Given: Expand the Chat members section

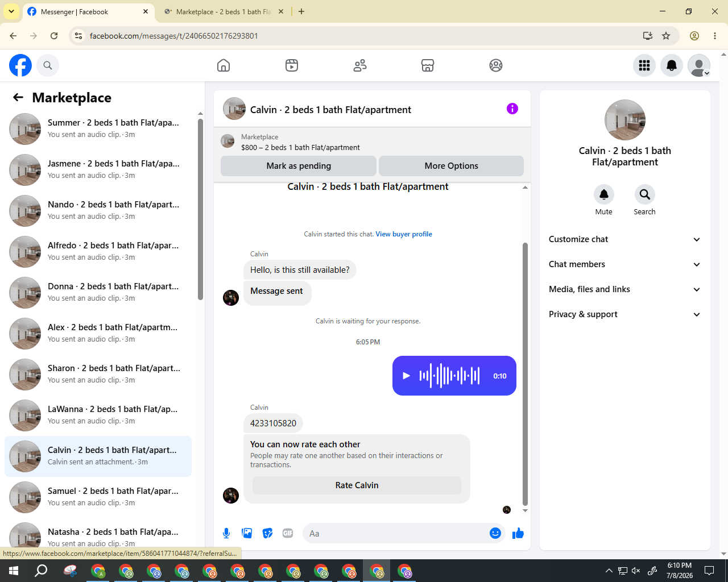Looking at the screenshot, I should pos(625,264).
